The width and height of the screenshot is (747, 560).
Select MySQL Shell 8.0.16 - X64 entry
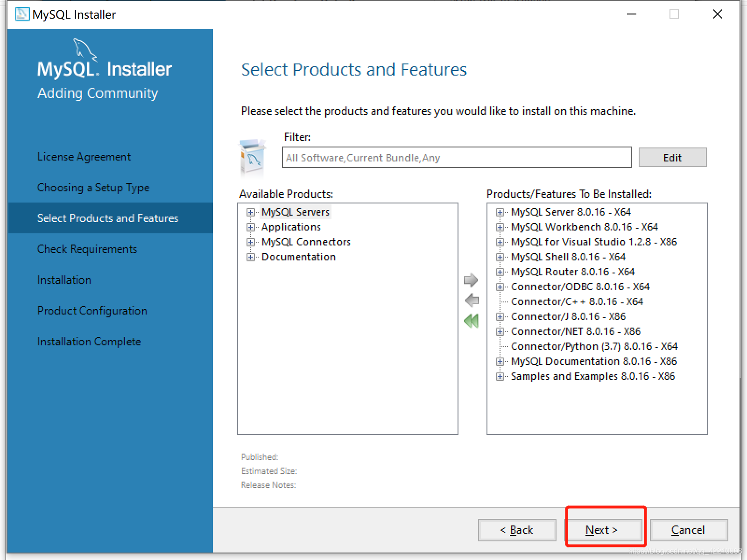[x=568, y=257]
